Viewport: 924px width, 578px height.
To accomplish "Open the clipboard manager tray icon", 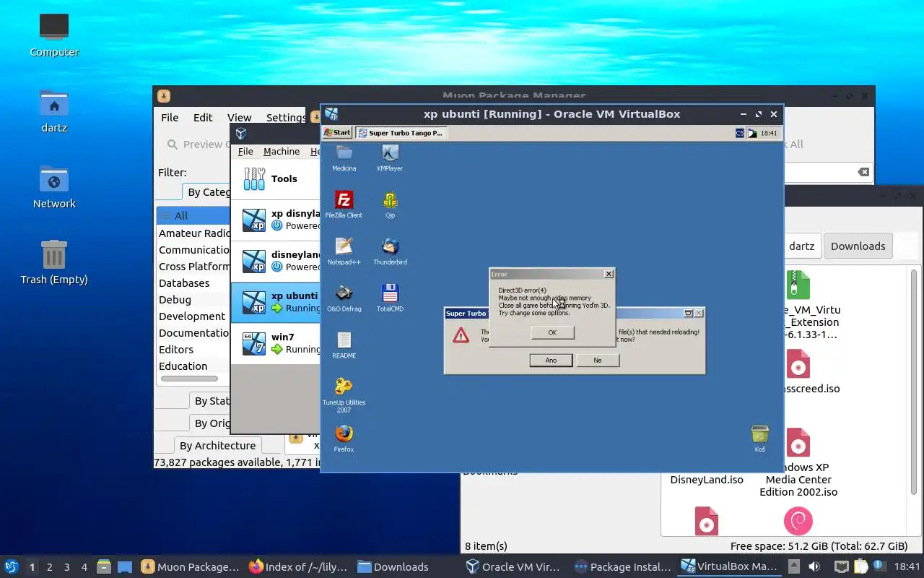I will (860, 566).
